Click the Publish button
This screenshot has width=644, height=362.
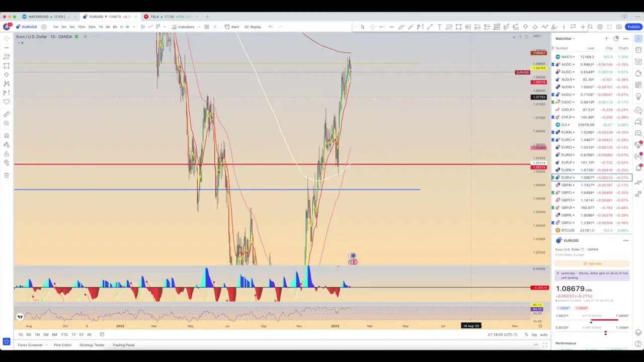633,27
